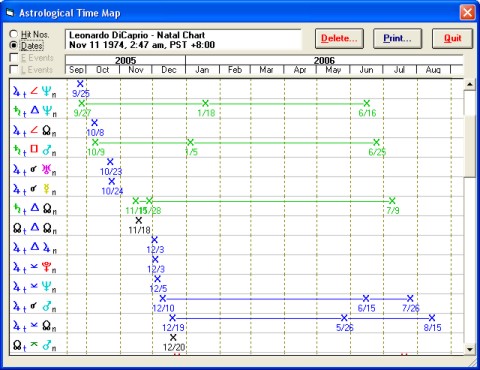Click the Sep month header
Screen dimensions: 480x370
(76, 70)
